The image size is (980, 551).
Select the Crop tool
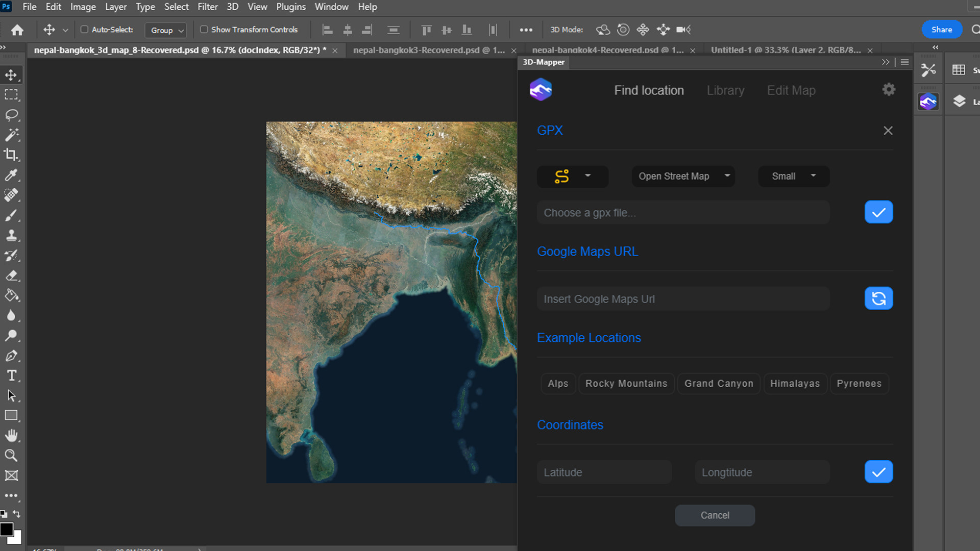click(x=11, y=155)
